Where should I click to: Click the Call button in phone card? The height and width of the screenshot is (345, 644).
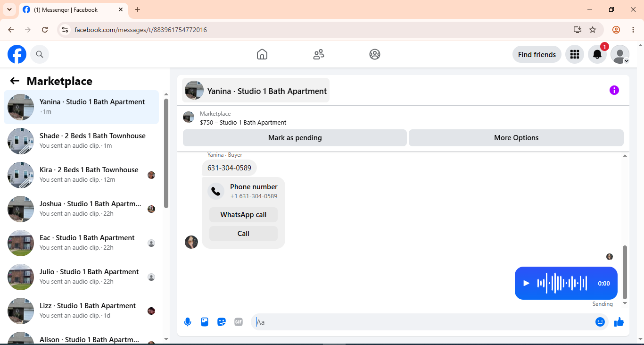click(x=243, y=234)
